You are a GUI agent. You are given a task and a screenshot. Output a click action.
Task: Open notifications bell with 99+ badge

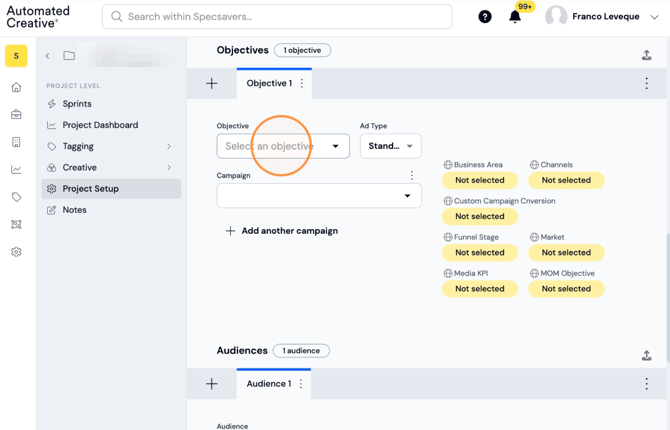[x=515, y=17]
